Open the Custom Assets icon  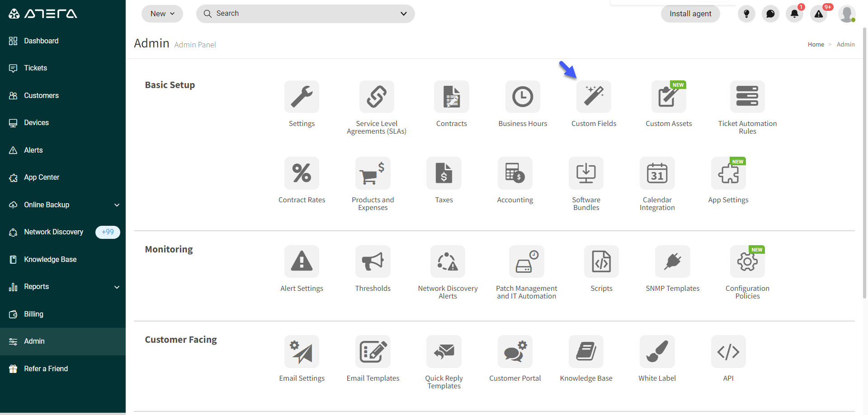click(x=669, y=97)
